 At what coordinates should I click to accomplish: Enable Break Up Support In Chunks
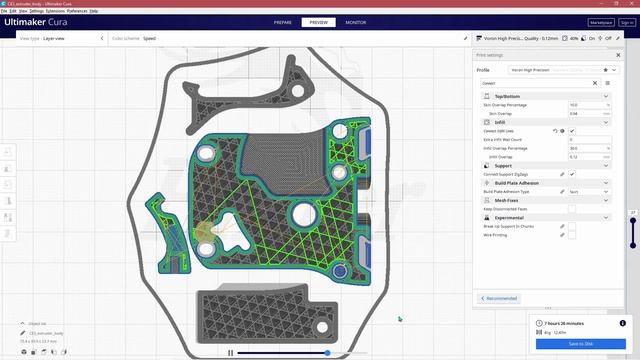point(572,226)
